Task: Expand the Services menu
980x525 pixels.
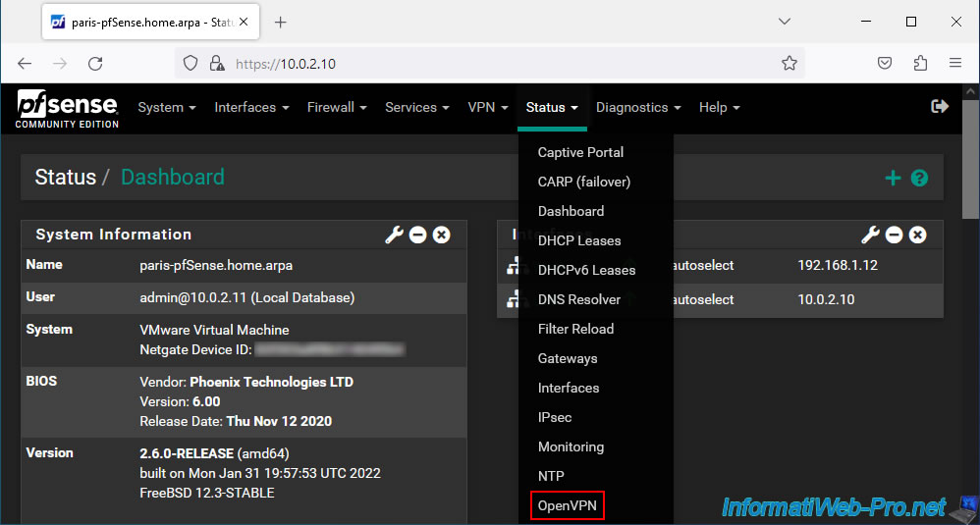Action: tap(417, 107)
